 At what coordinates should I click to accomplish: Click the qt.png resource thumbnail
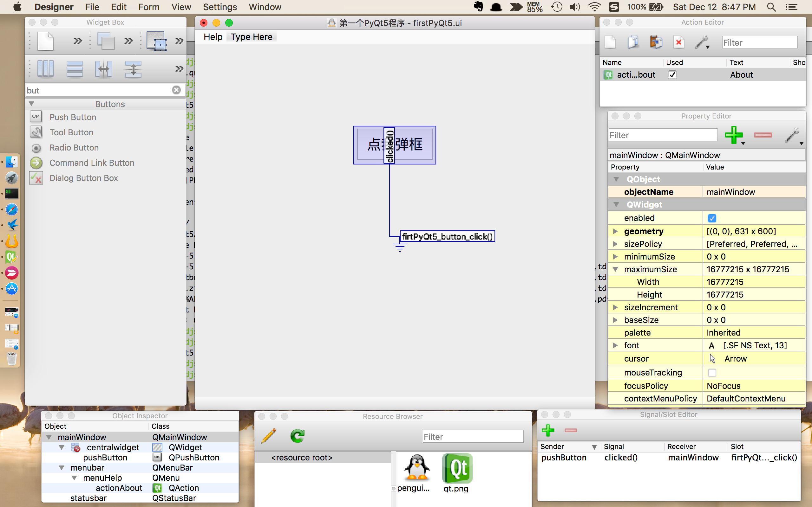(457, 469)
